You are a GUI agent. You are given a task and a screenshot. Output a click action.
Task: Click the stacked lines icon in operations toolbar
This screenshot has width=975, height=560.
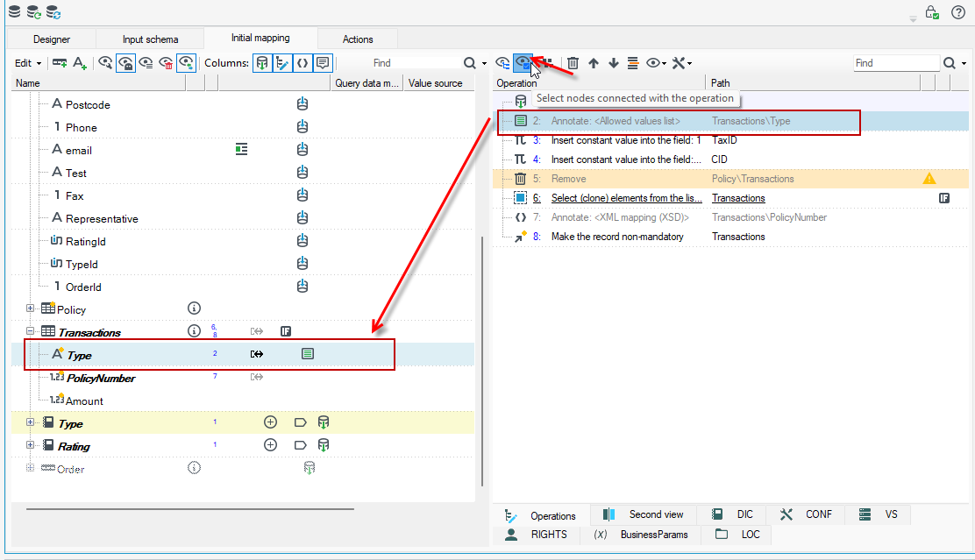click(x=633, y=63)
